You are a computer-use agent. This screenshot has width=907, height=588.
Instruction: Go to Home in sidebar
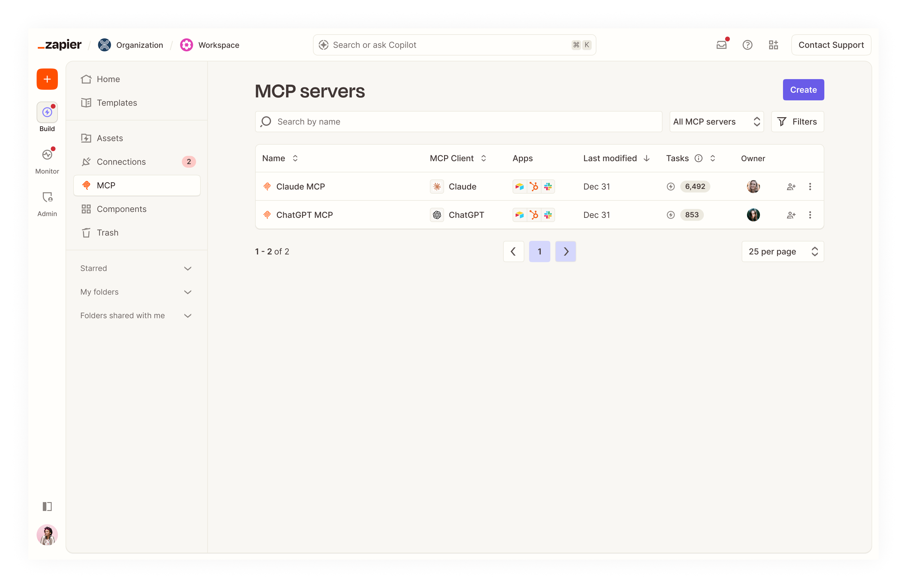[x=137, y=79]
